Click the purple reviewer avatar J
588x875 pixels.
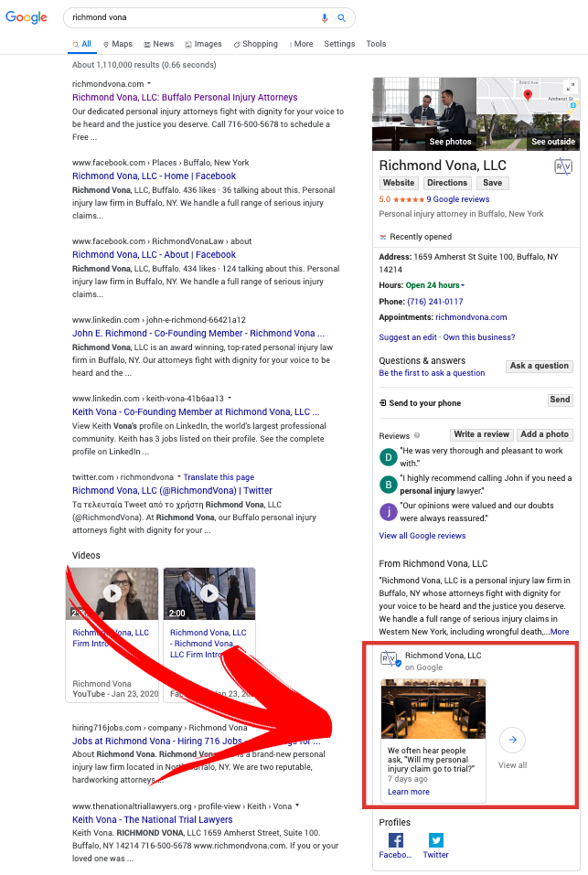[x=389, y=512]
